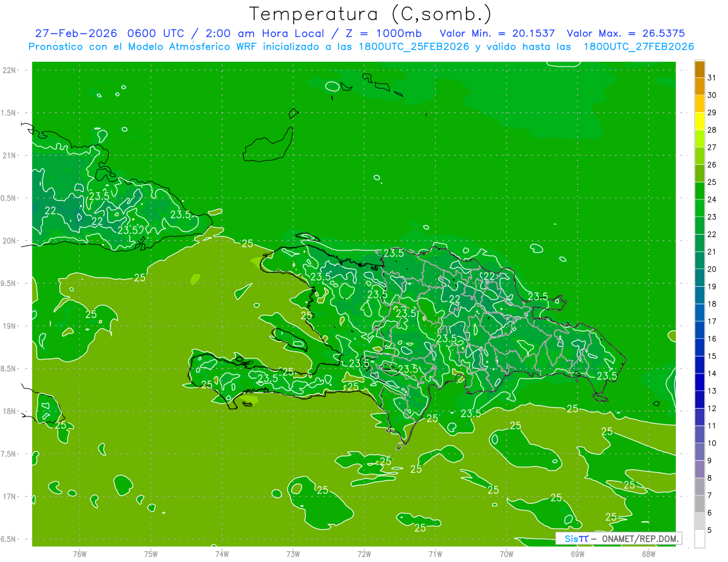
Task: Click the gray legend swatch between 6 and 7
Action: pos(699,504)
